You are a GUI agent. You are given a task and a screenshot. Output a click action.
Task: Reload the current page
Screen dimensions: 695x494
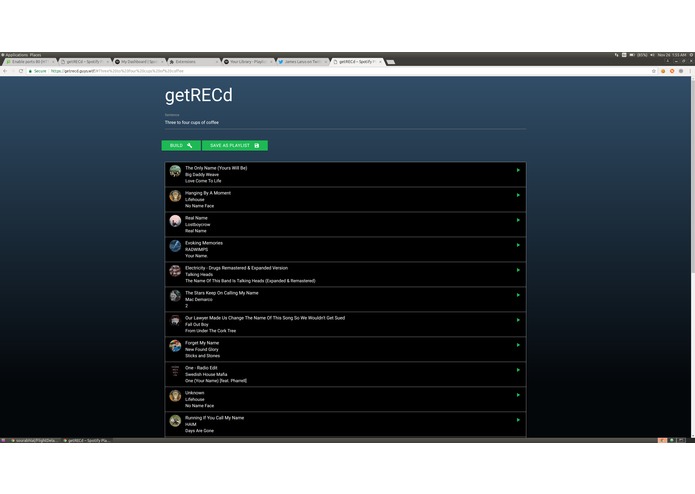coord(21,71)
